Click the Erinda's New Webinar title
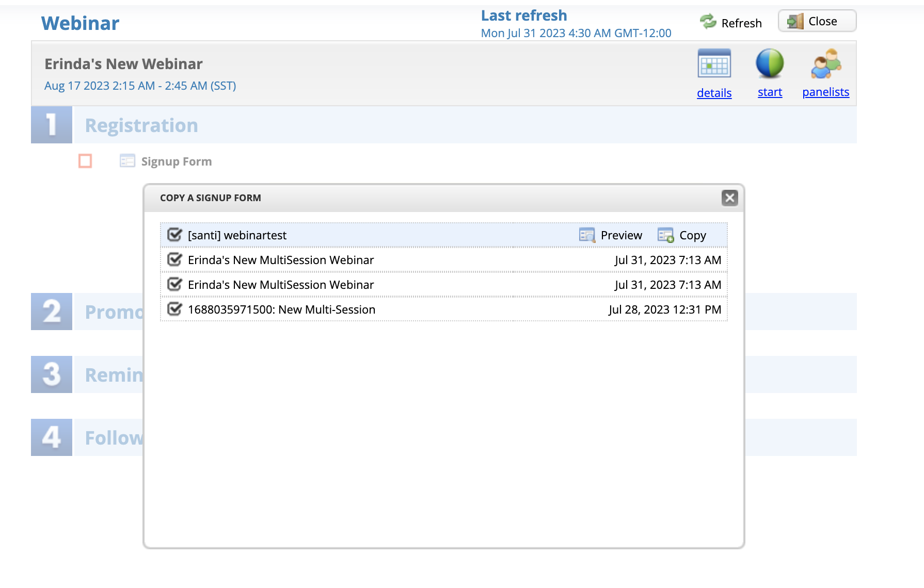 [x=123, y=64]
